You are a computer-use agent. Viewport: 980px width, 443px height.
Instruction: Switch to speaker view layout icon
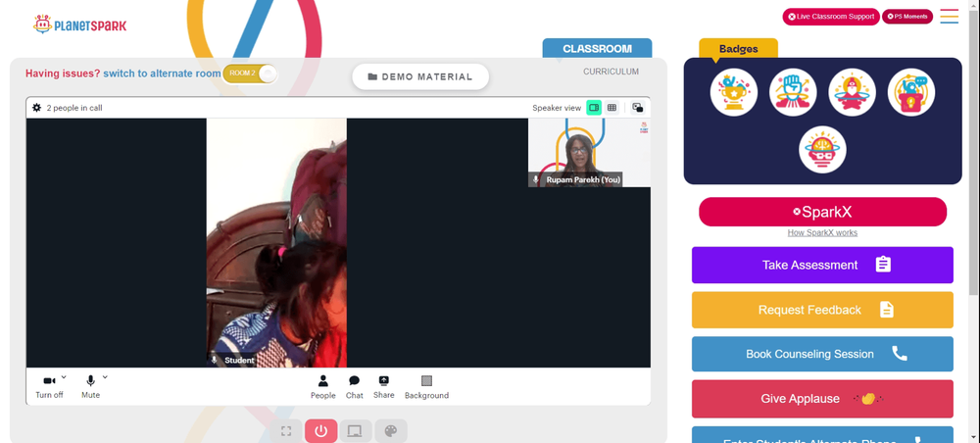[x=594, y=108]
